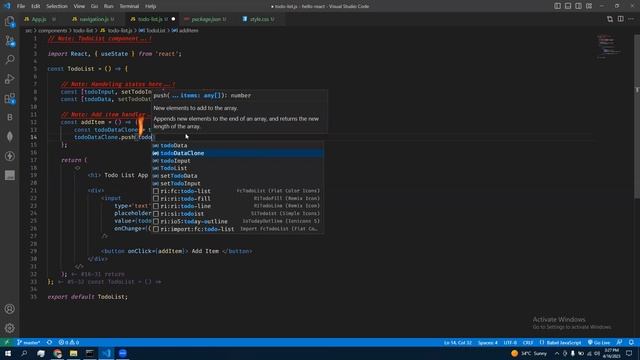Select 'todoData' autocomplete suggestion
Screen dimensions: 640x360
238,145
